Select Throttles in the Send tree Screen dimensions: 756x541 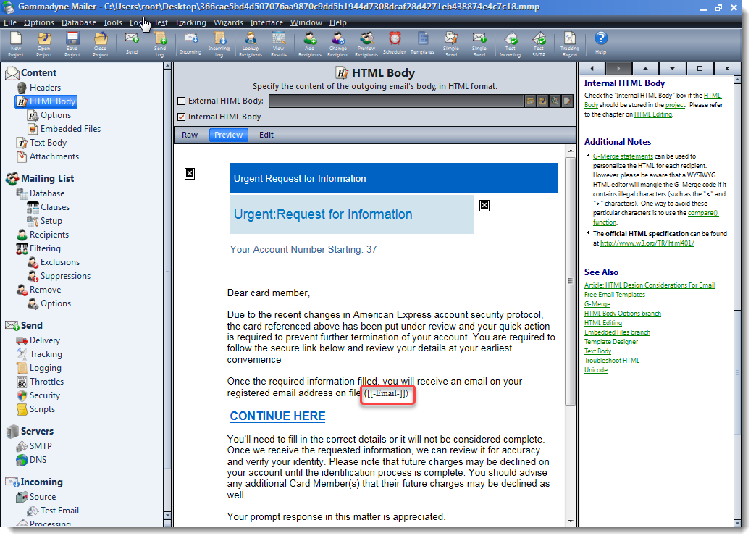coord(47,382)
